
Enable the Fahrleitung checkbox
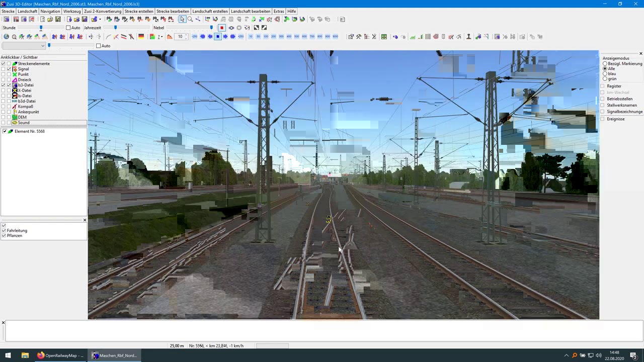4,230
